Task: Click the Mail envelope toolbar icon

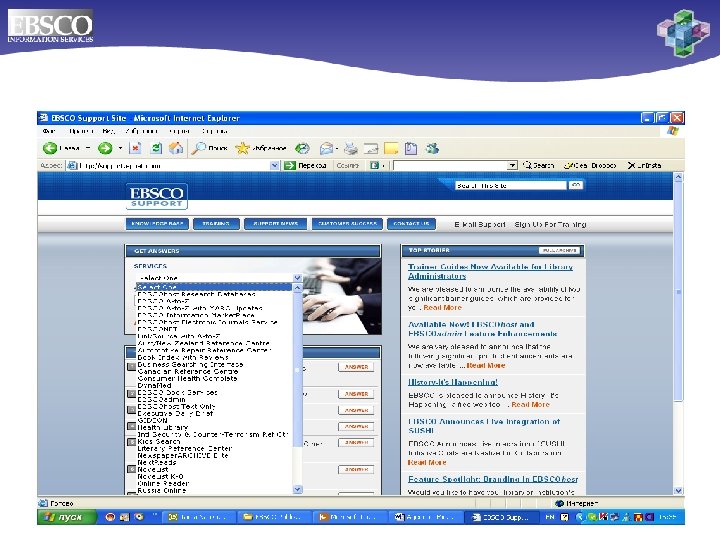Action: 326,148
